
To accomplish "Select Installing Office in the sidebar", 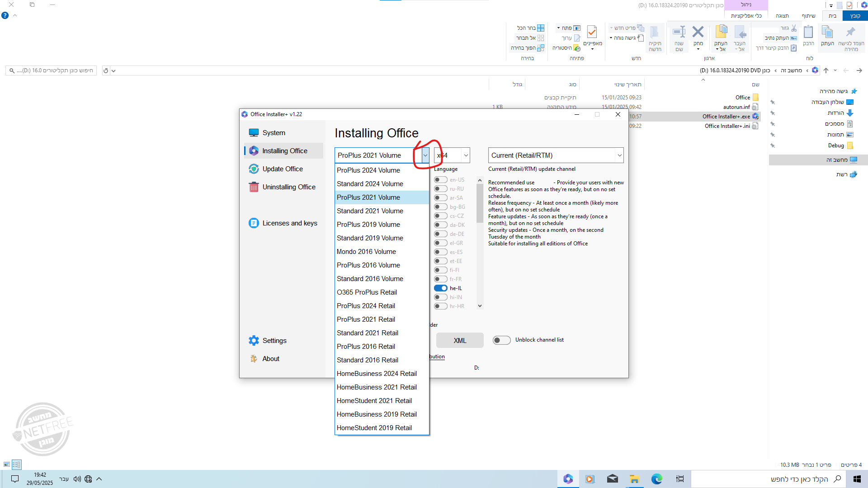I will (284, 151).
